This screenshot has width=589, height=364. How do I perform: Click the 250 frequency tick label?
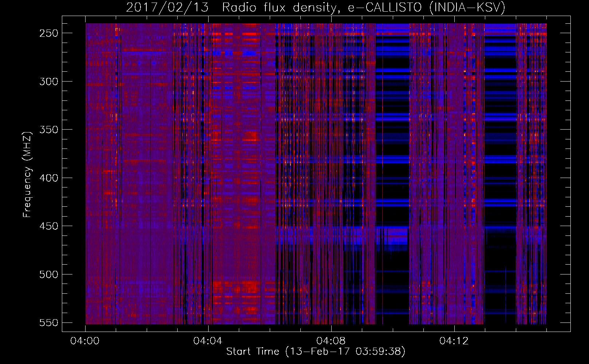[49, 33]
